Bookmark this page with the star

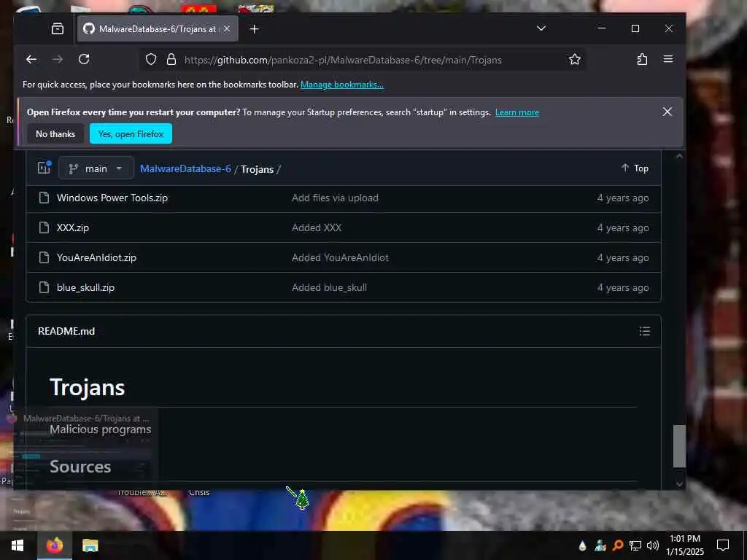[575, 60]
